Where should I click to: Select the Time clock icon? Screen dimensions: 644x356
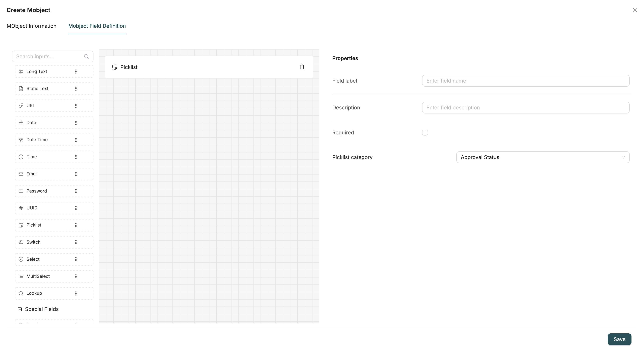click(x=21, y=157)
